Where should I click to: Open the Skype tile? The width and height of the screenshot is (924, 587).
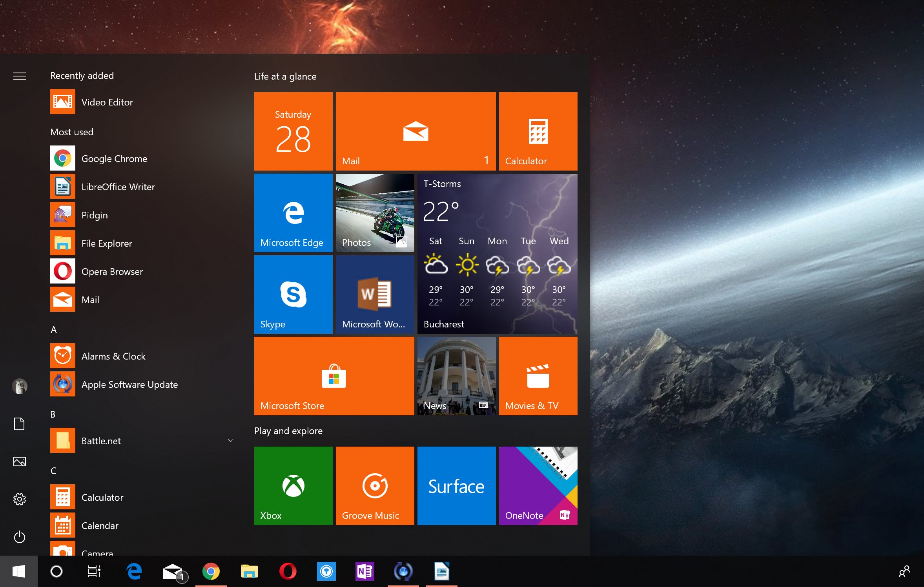pyautogui.click(x=293, y=294)
